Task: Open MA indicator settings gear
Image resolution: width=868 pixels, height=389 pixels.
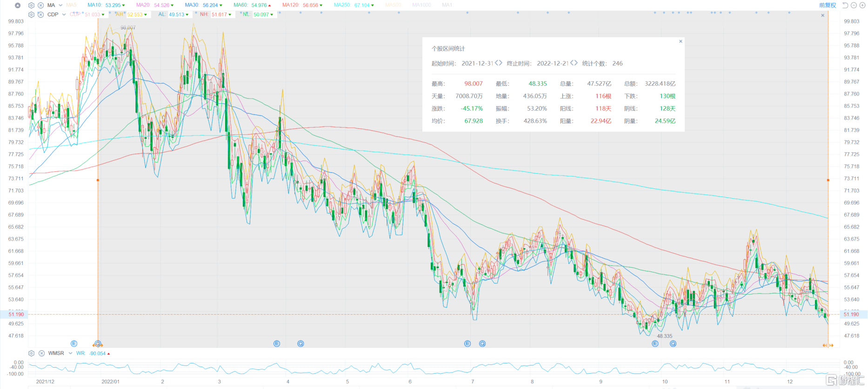Action: click(31, 5)
